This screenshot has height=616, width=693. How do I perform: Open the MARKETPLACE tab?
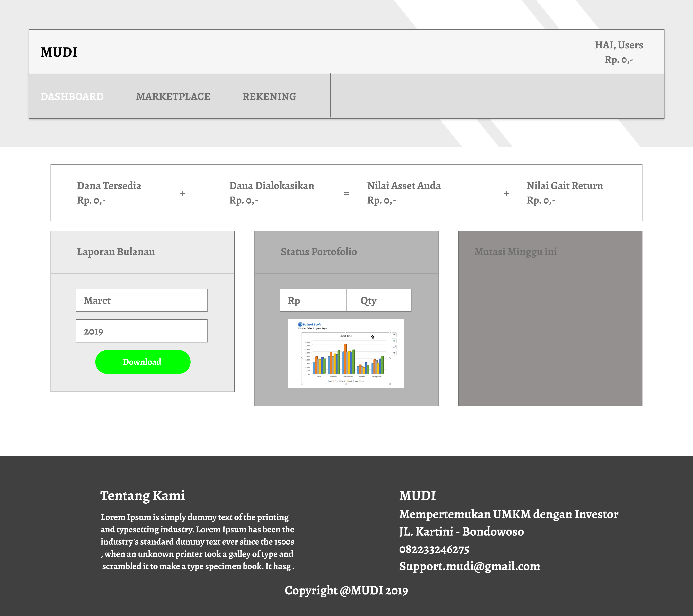click(x=173, y=97)
